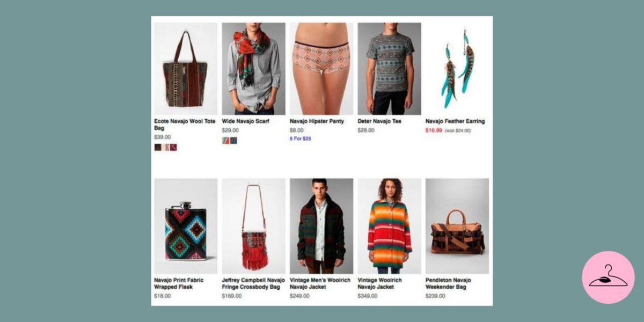This screenshot has width=644, height=322.
Task: Open the Ecote Navajo Wool Tote Bag title link
Action: coord(185,125)
